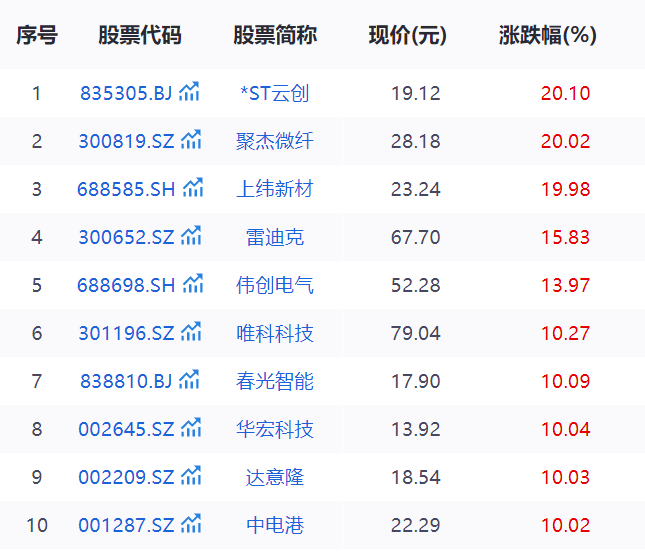Open chart icon beside 001287.SZ

(191, 525)
